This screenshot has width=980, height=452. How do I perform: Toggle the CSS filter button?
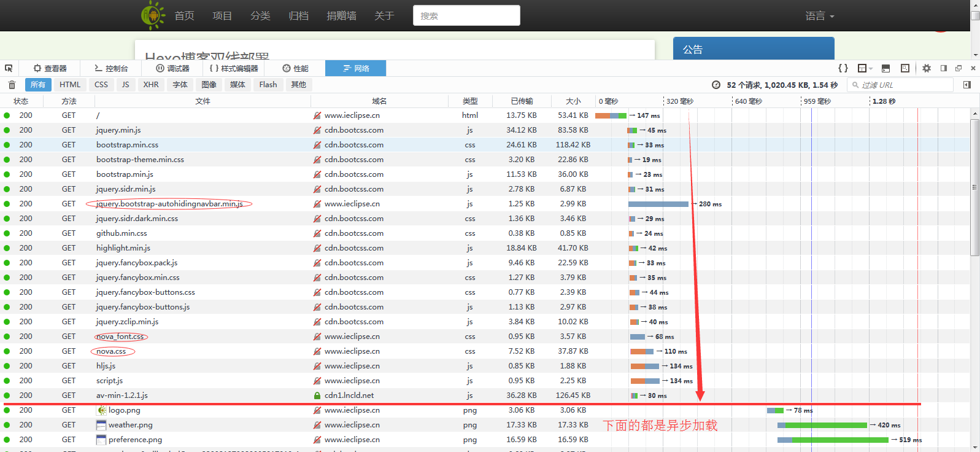[x=101, y=85]
